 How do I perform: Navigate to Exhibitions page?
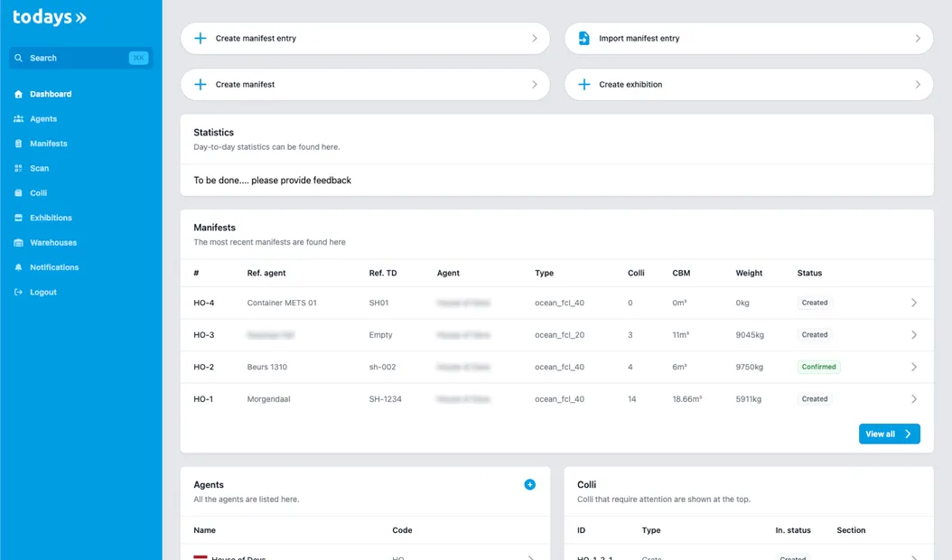click(x=51, y=218)
